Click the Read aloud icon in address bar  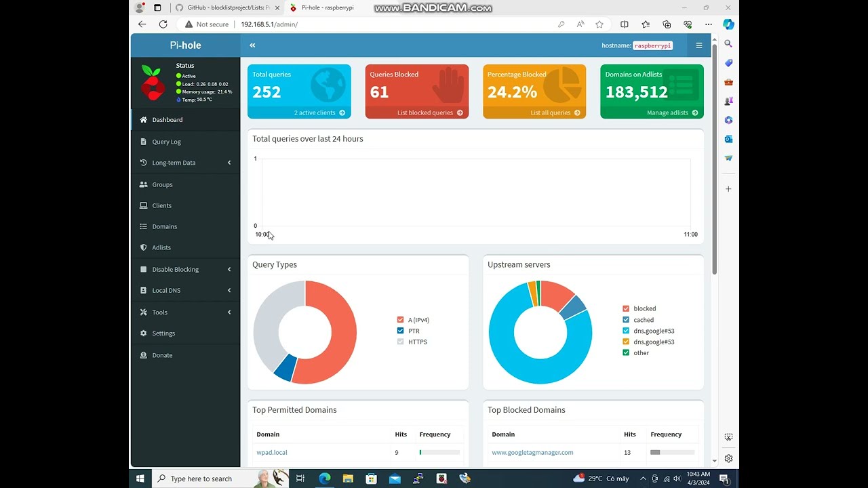point(580,24)
